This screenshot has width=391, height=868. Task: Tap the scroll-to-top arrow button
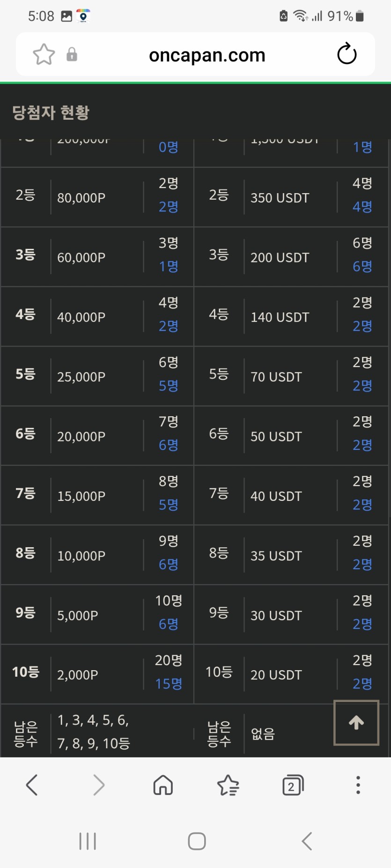356,723
